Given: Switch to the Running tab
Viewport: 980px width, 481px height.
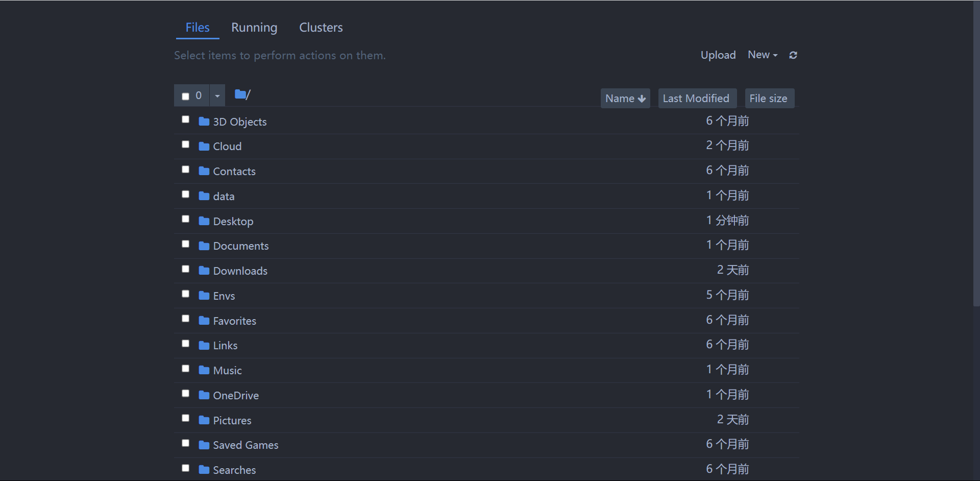Looking at the screenshot, I should (254, 28).
